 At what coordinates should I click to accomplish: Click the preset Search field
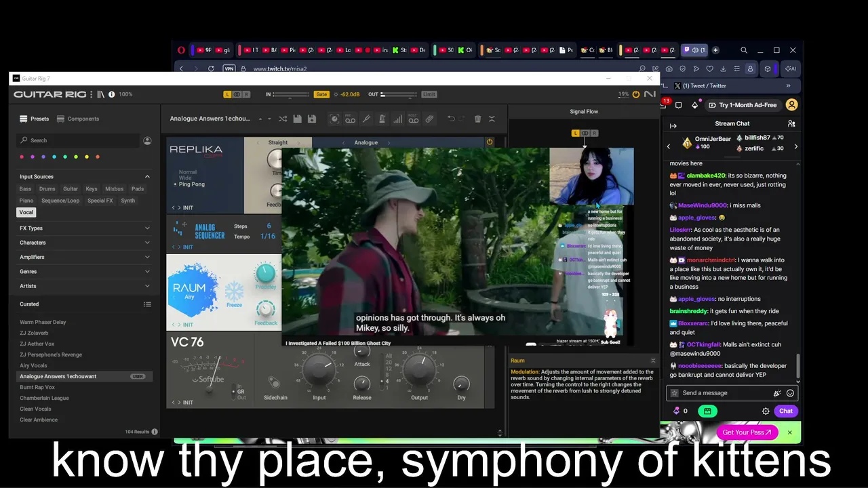point(78,140)
